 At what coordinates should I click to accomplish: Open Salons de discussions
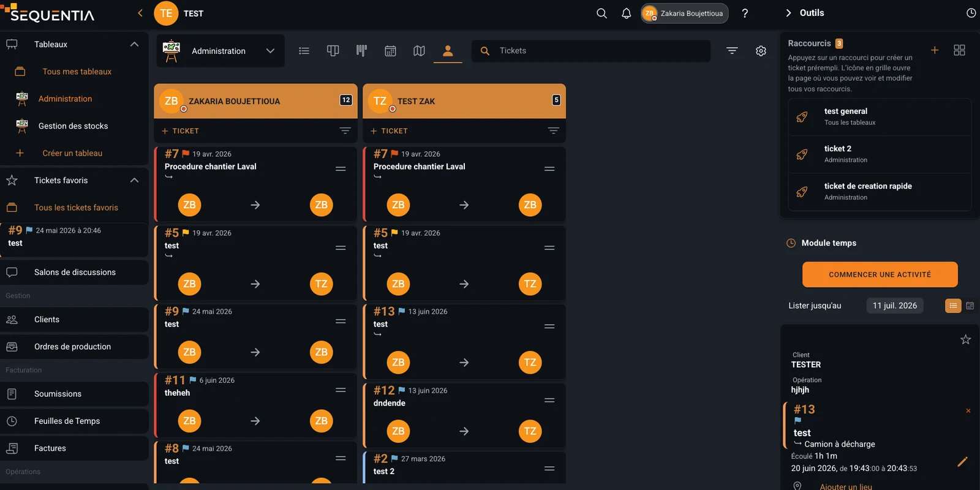[74, 272]
